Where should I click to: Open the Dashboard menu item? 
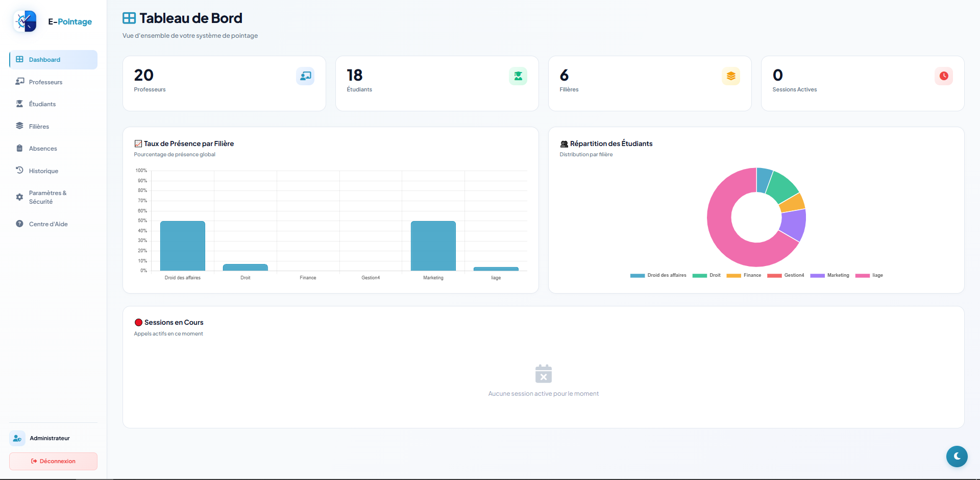pyautogui.click(x=53, y=60)
